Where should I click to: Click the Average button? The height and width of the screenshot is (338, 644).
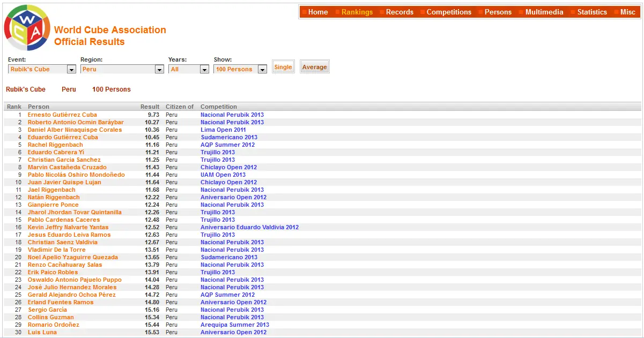coord(315,67)
